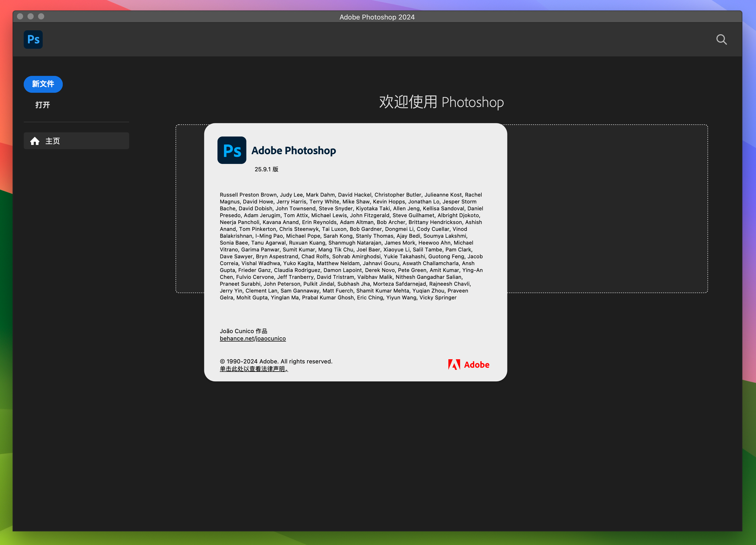Click the Adobe Photoshop title text in dialog
Viewport: 756px width, 545px height.
[x=294, y=151]
